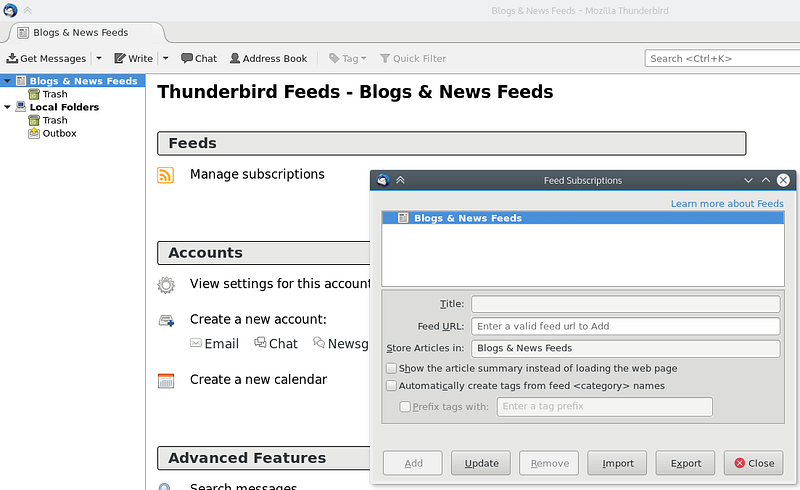Open the Write dropdown arrow
This screenshot has width=800, height=490.
click(x=166, y=58)
